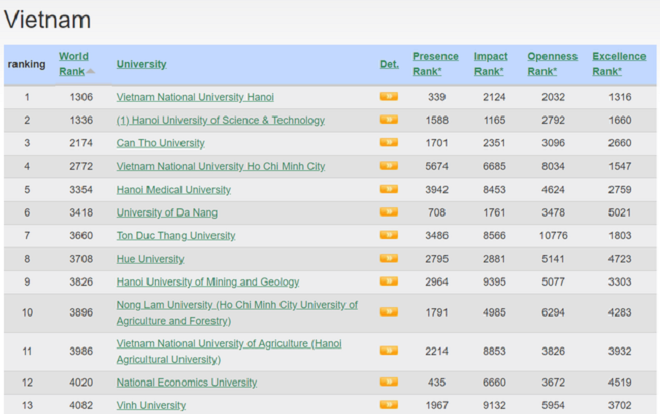Open Hanoi University of Mining and Geology link
Viewport: 660px width, 414px height.
coord(207,282)
